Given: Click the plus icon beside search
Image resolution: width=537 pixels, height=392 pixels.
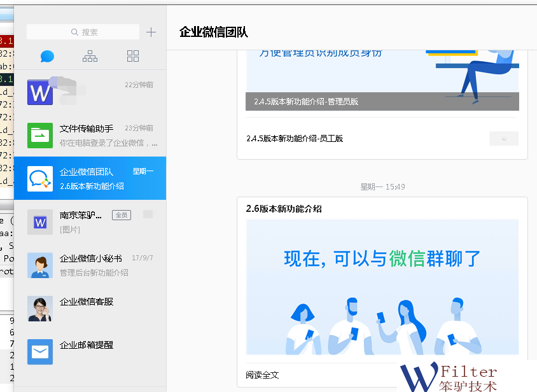Looking at the screenshot, I should coord(151,32).
